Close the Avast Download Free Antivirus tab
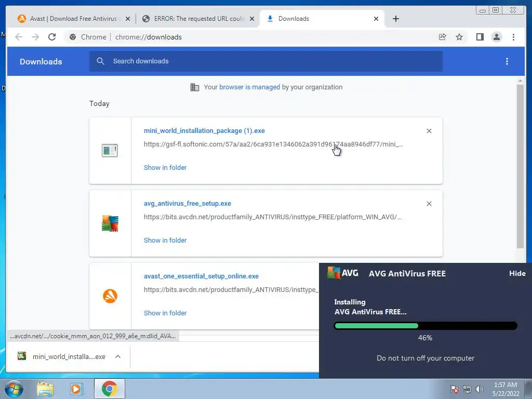The height and width of the screenshot is (399, 532). tap(128, 19)
